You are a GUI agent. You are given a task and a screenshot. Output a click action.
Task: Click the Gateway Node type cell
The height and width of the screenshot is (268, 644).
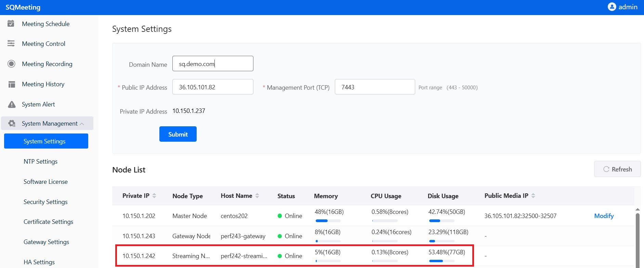[x=191, y=236]
